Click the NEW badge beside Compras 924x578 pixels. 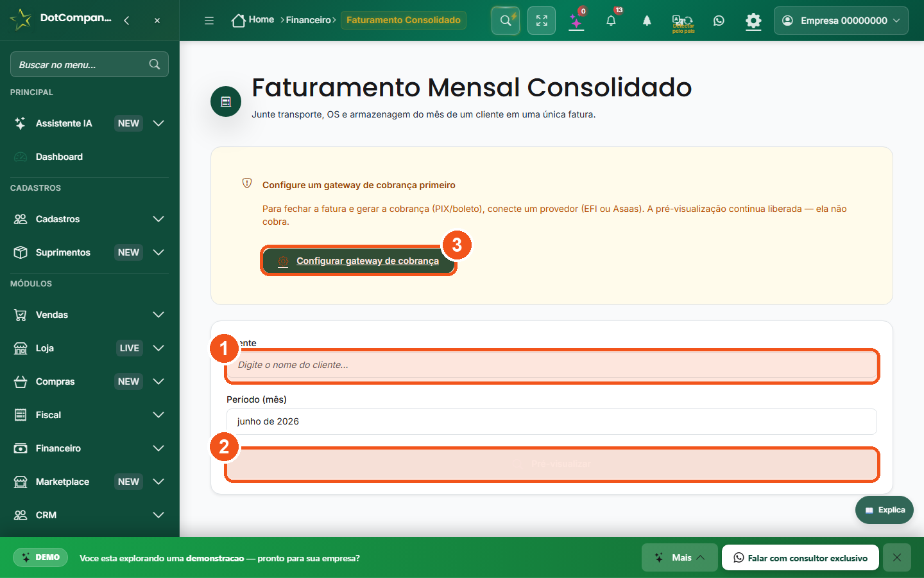click(x=128, y=381)
